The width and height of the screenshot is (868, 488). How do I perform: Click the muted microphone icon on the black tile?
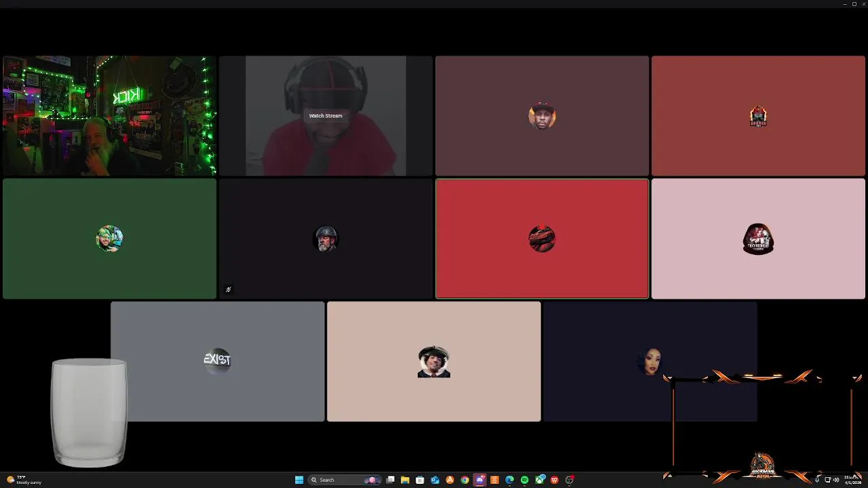point(229,289)
